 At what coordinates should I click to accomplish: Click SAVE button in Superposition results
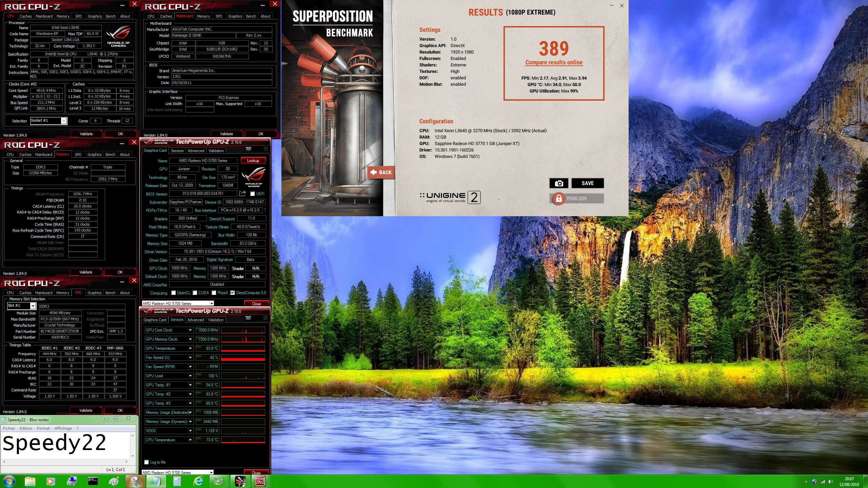pos(588,183)
